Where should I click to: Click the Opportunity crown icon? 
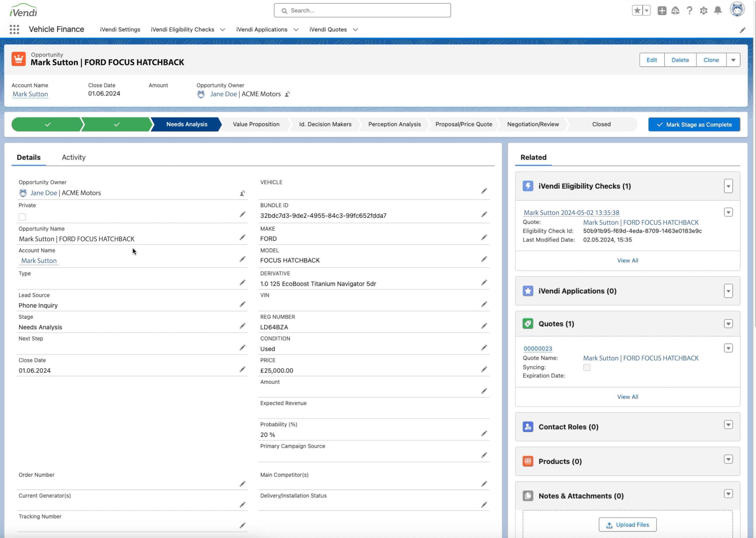(19, 59)
